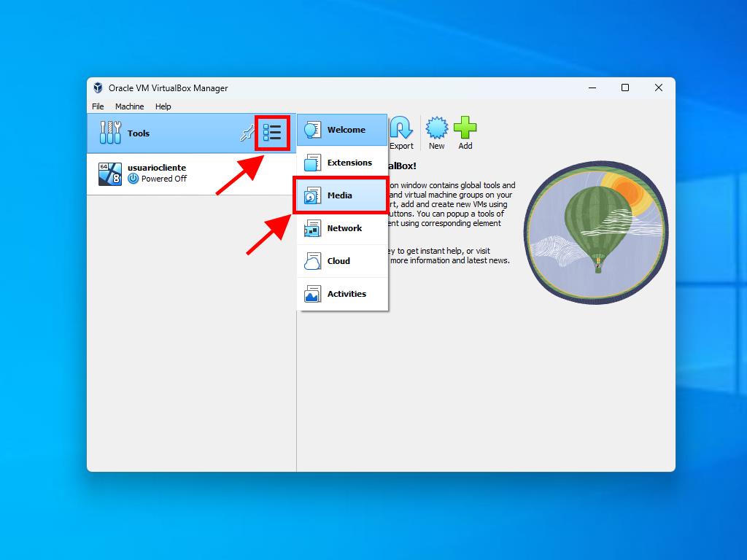Open the File menu

[98, 106]
